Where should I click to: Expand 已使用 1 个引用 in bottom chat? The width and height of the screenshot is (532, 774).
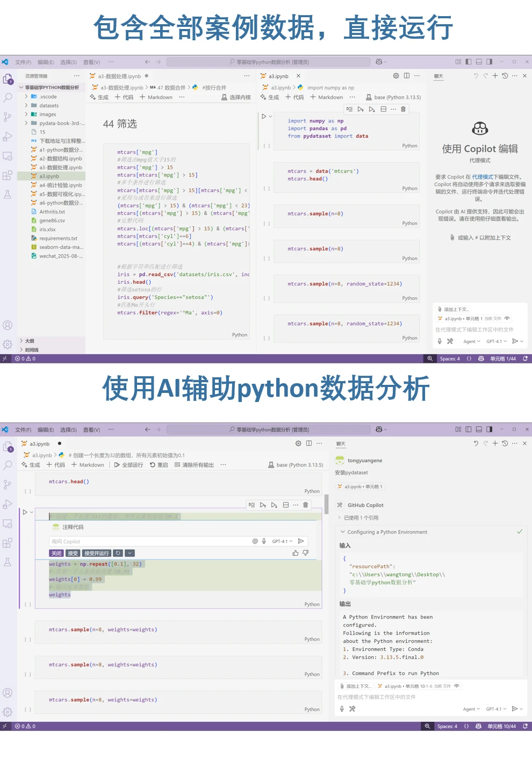358,518
